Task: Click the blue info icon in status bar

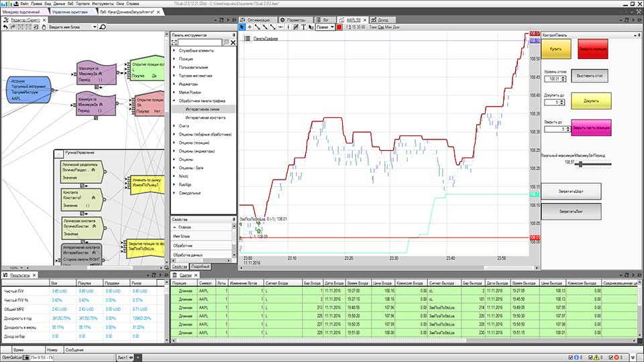Action: (576, 357)
